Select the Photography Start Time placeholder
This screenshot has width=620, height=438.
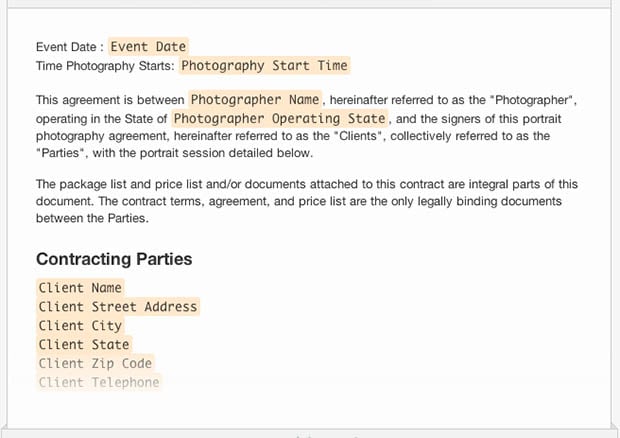click(265, 65)
